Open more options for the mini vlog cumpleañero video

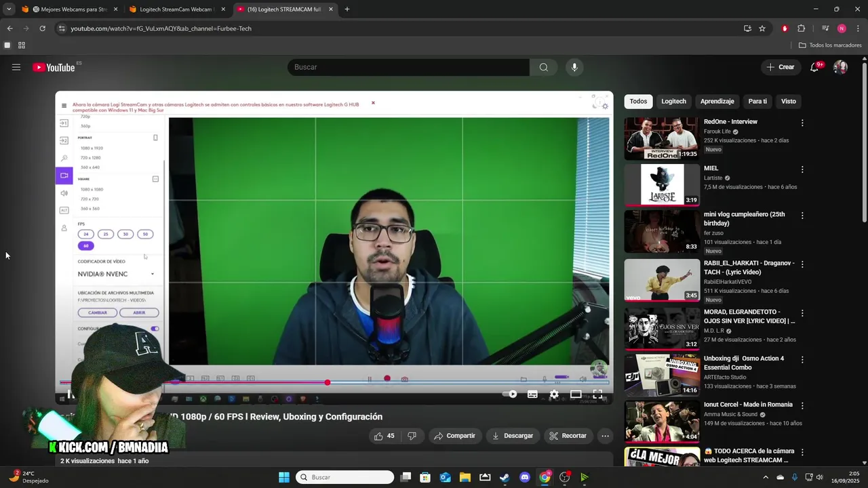pos(802,216)
